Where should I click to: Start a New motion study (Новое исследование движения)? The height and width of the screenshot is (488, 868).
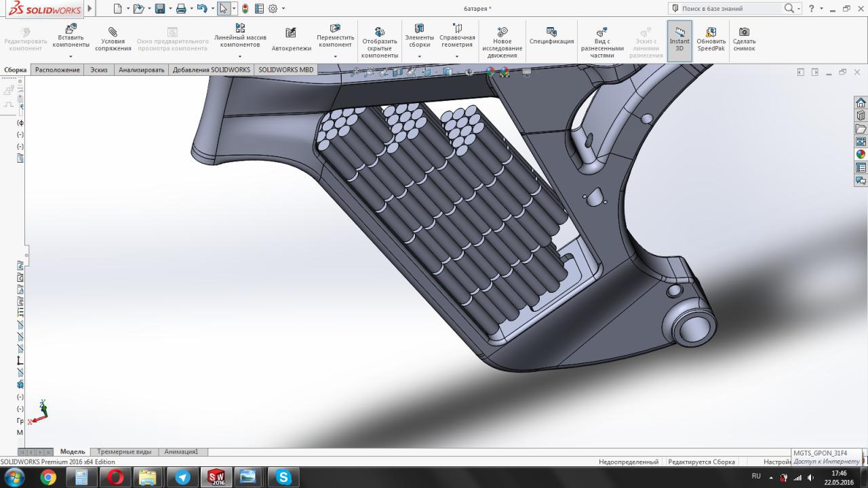[x=502, y=42]
